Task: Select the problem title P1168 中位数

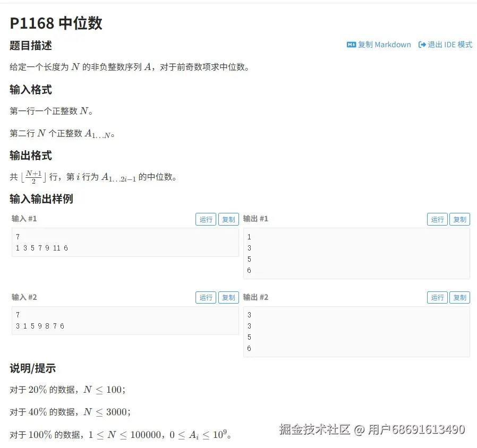Action: coord(56,23)
